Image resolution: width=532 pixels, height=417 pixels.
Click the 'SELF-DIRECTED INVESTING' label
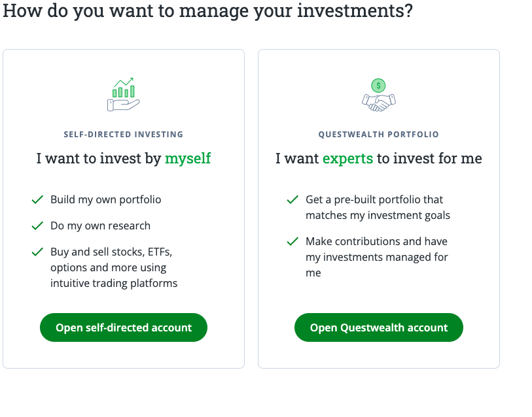[123, 134]
